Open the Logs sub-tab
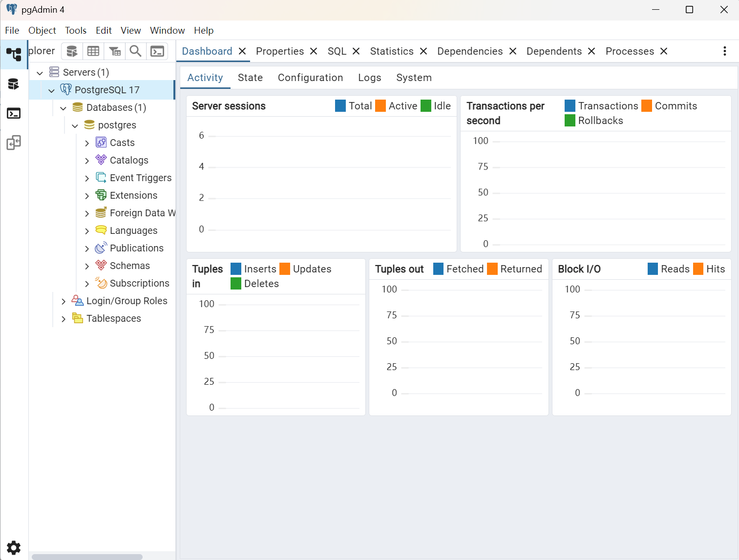 pos(369,78)
